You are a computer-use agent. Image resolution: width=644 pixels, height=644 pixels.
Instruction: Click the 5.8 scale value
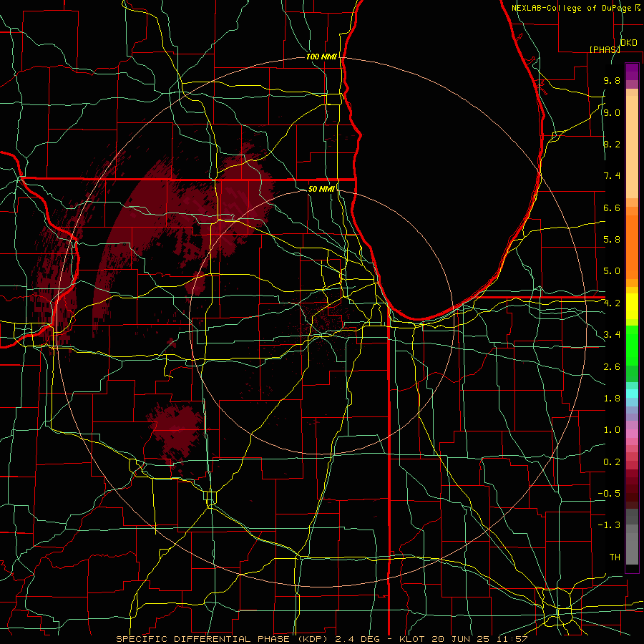pos(612,240)
